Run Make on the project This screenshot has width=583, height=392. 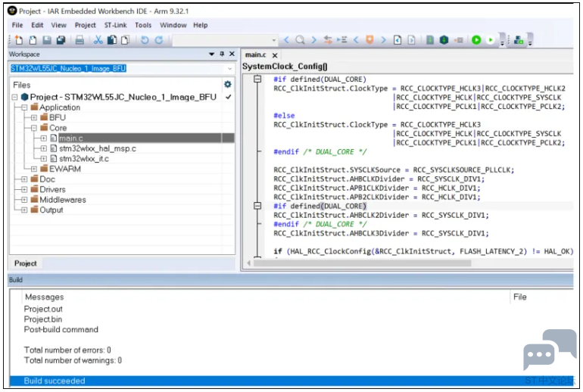444,40
